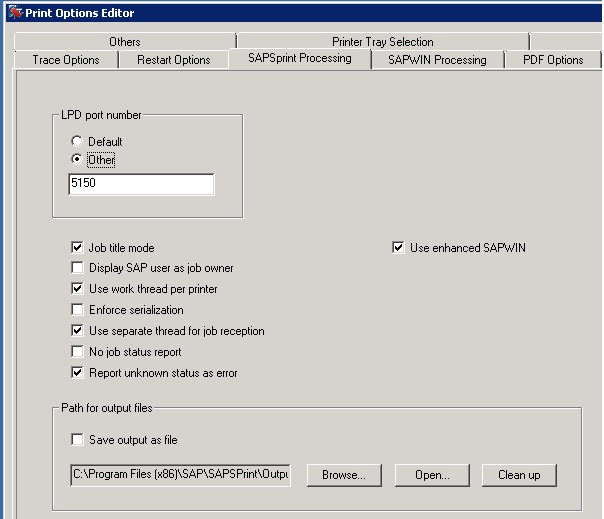Click the Clean up button
Image resolution: width=604 pixels, height=519 pixels.
[x=519, y=475]
